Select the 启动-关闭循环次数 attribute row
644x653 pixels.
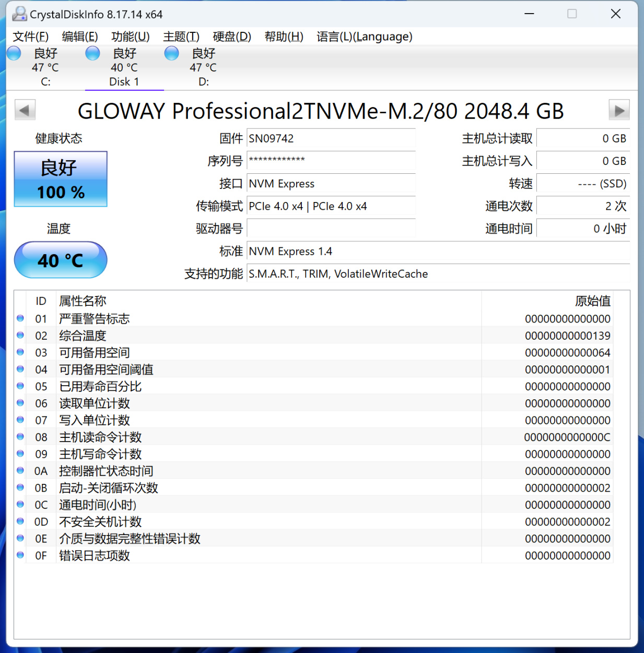point(313,488)
